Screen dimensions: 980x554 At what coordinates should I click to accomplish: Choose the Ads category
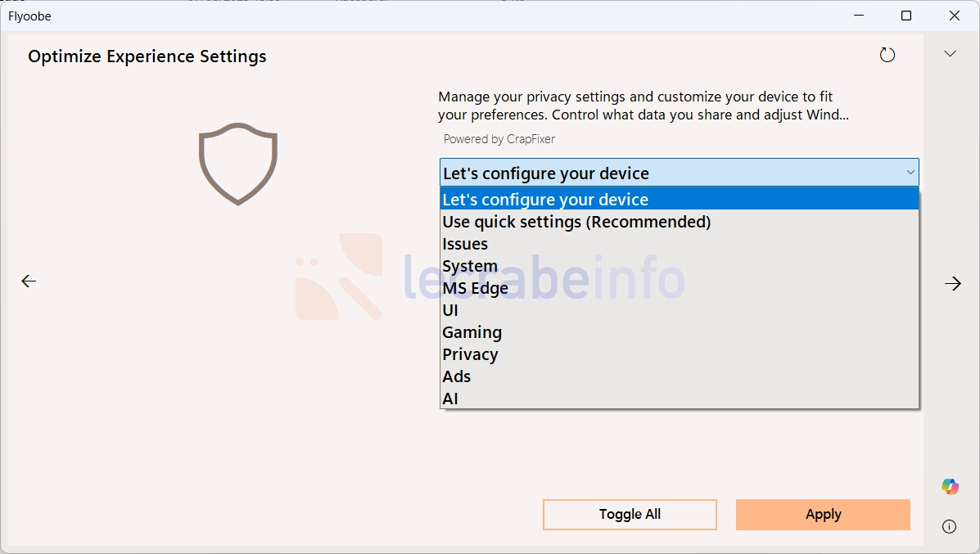(x=680, y=376)
